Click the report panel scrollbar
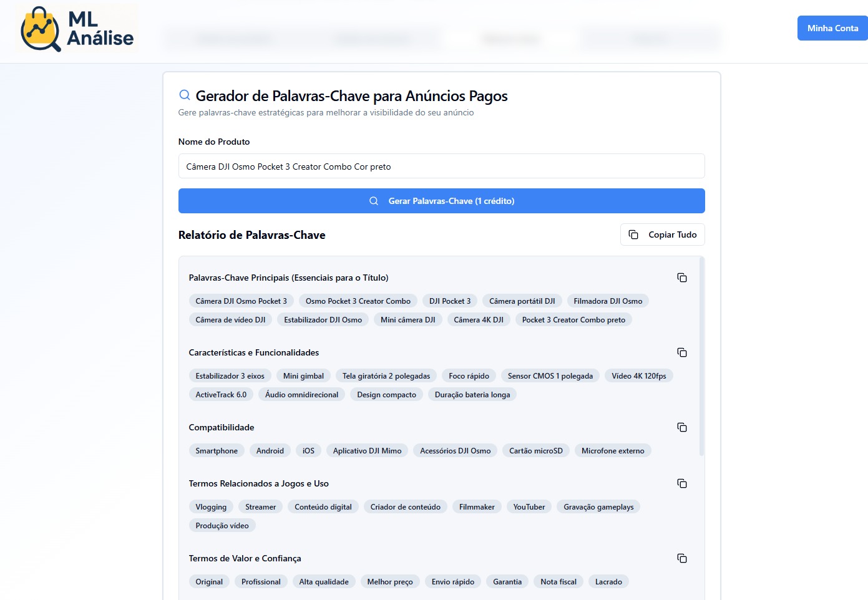868x600 pixels. coord(701,356)
